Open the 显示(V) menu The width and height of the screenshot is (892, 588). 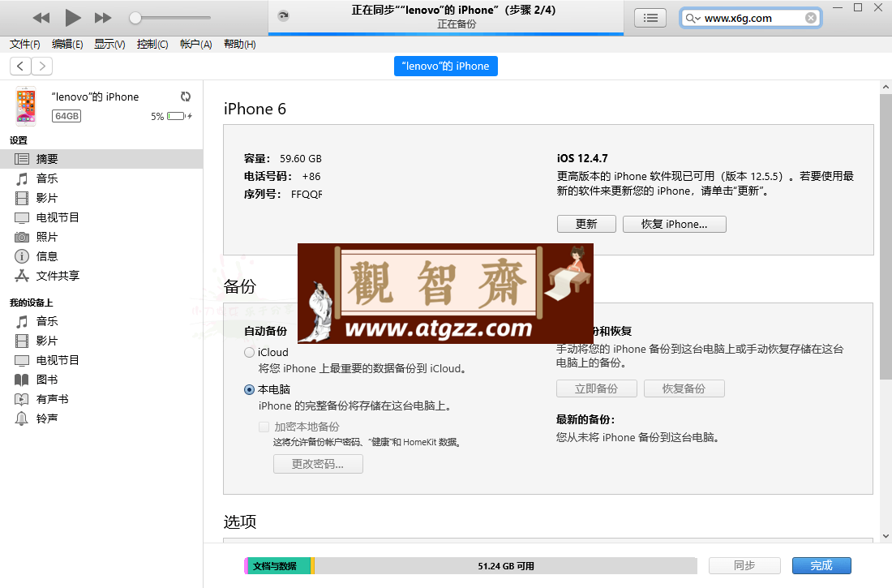(x=109, y=45)
